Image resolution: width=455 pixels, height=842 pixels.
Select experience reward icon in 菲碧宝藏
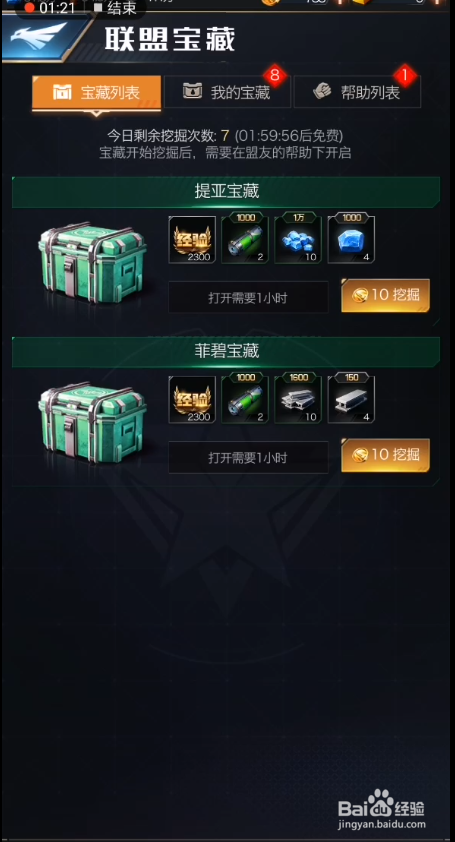pyautogui.click(x=192, y=400)
